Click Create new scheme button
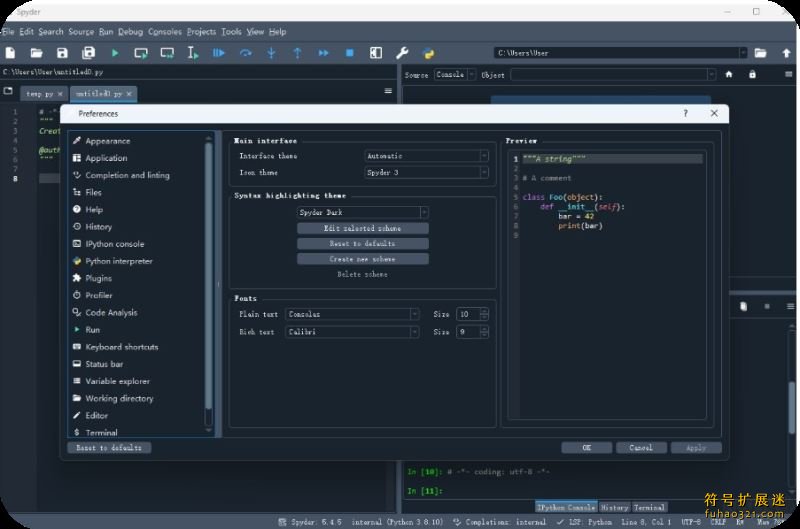The width and height of the screenshot is (800, 529). click(x=362, y=259)
